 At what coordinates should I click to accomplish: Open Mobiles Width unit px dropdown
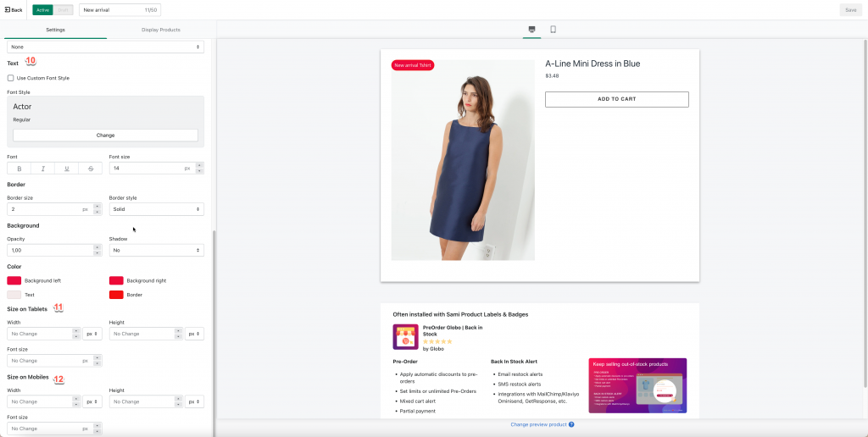[x=92, y=401]
